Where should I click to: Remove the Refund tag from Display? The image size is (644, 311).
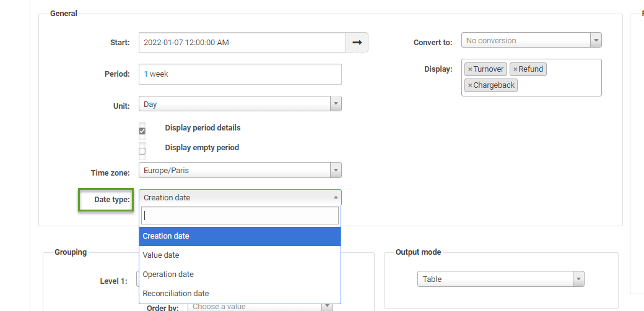[x=515, y=69]
